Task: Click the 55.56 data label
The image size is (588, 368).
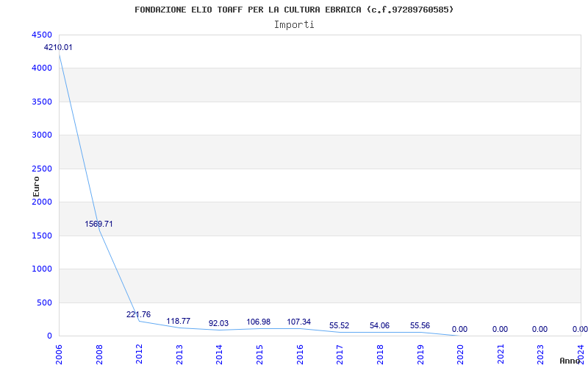Action: click(420, 326)
